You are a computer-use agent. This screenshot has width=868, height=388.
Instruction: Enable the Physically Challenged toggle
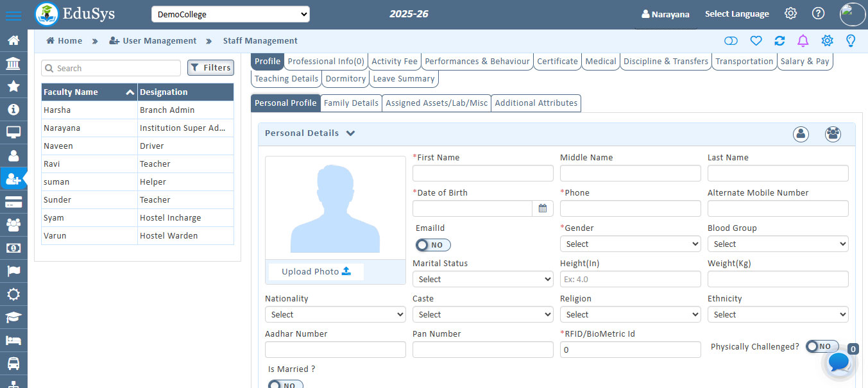pyautogui.click(x=822, y=346)
